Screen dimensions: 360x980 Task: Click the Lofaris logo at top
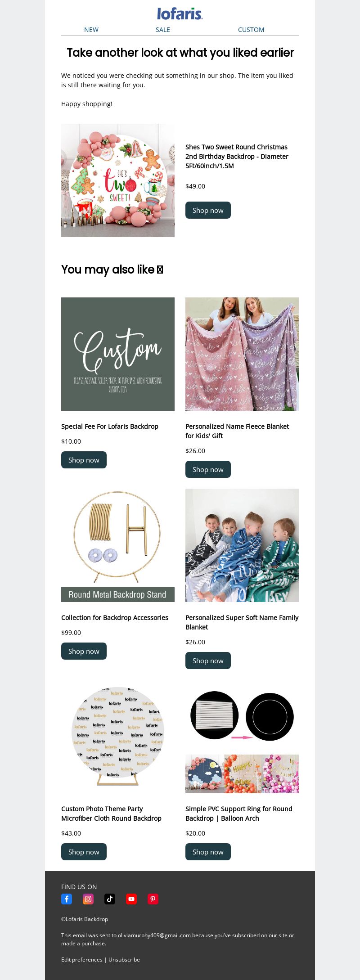180,13
